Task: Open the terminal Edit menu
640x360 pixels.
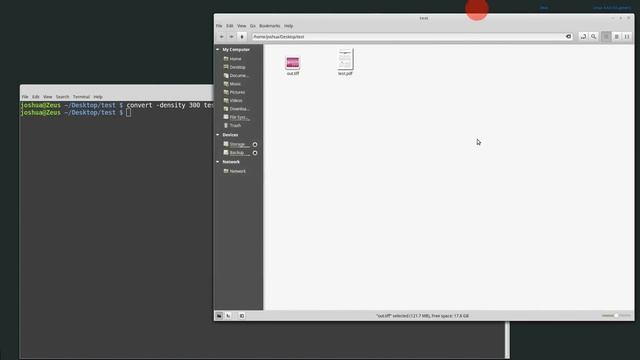Action: pos(36,97)
